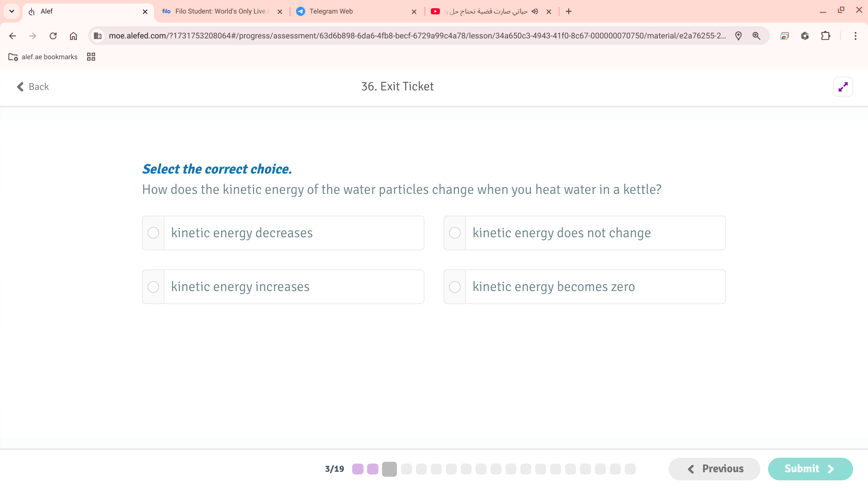
Task: Jump to first question progress square
Action: click(358, 469)
